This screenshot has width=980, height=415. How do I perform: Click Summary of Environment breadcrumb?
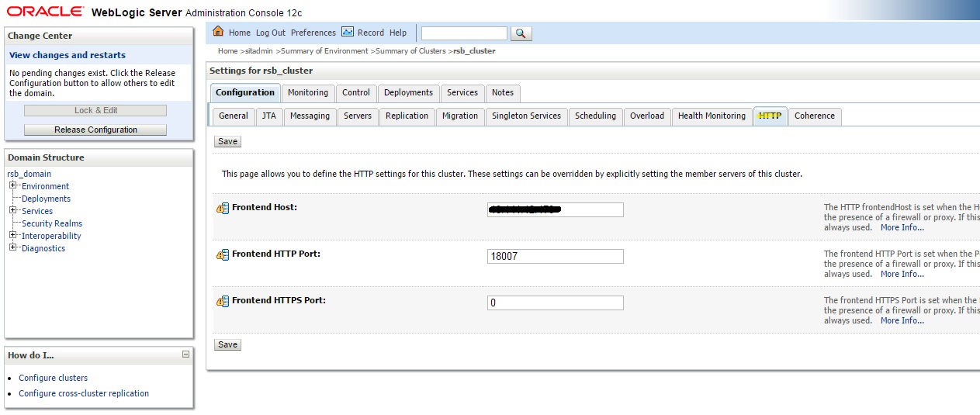click(324, 51)
